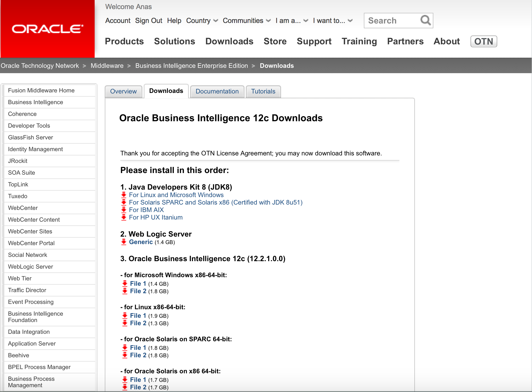Click download arrow for Solaris x86 File 1 (1.7 GB)
Screen dimensions: 532x392
(x=125, y=380)
